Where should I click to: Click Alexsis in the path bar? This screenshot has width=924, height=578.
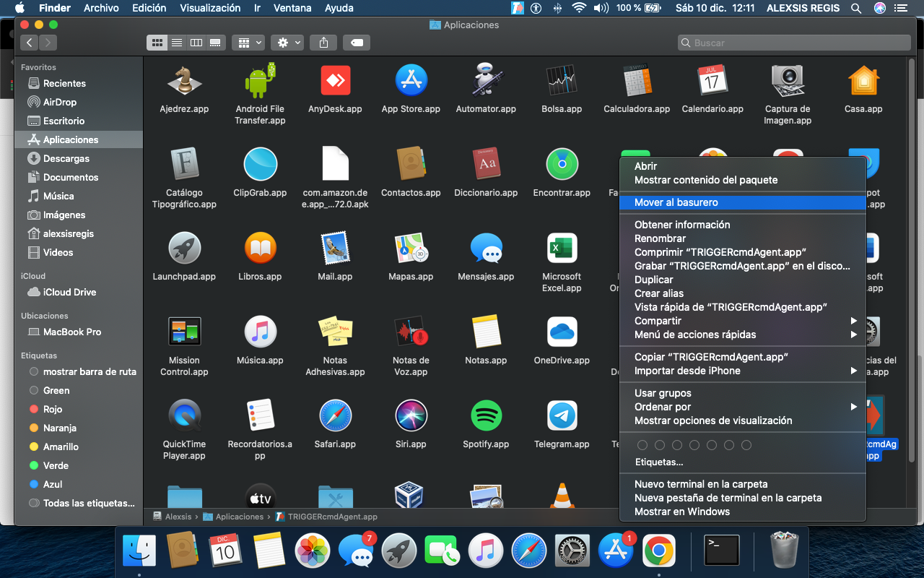click(173, 517)
